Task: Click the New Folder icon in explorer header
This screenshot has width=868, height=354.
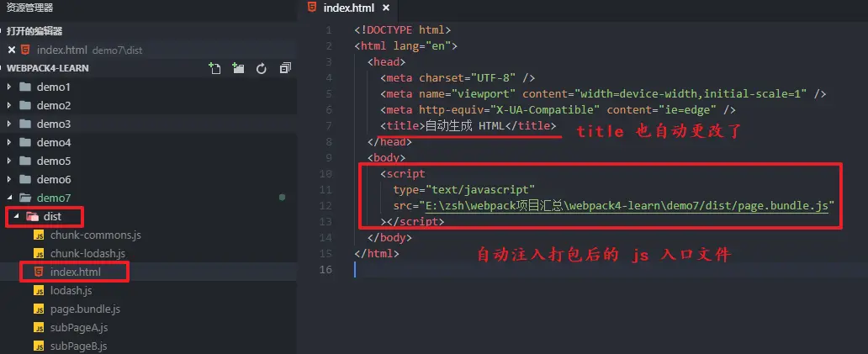Action: (x=238, y=68)
